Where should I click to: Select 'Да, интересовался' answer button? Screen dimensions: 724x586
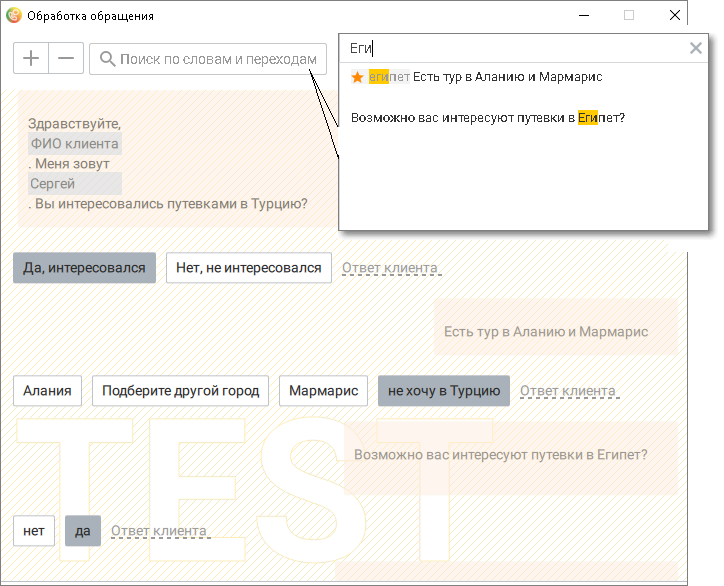[84, 267]
